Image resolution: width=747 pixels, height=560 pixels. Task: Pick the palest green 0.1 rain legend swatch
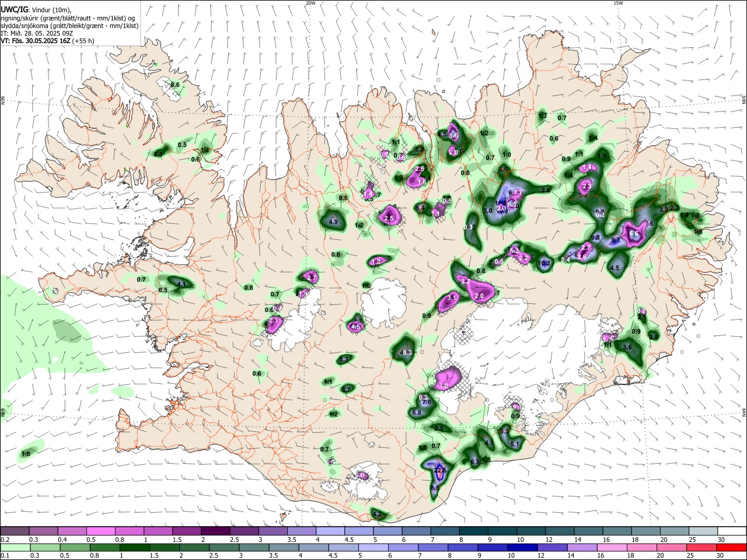(x=15, y=547)
